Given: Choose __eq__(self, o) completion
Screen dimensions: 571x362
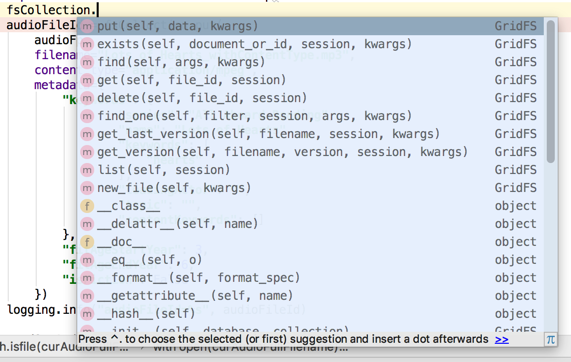Looking at the screenshot, I should coord(311,260).
